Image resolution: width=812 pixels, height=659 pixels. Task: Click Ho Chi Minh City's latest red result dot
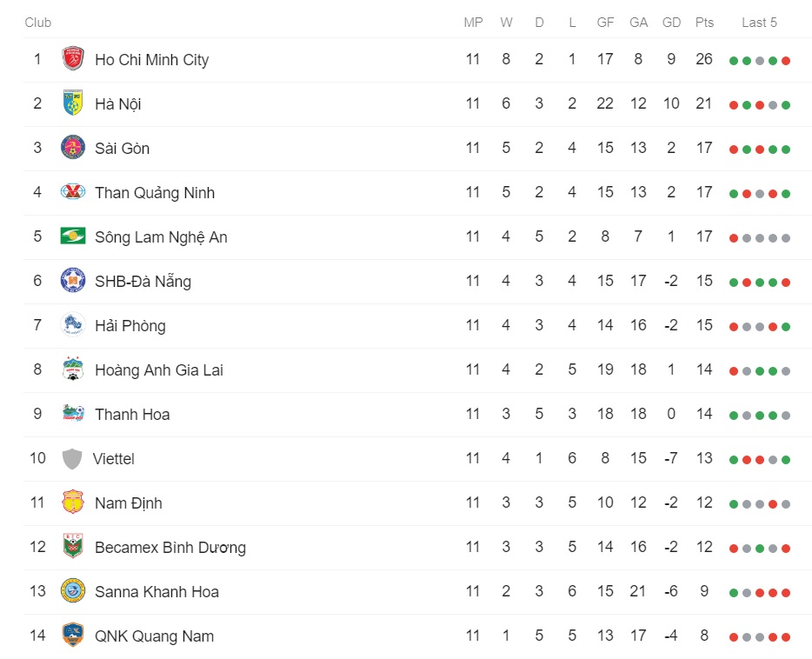pos(786,61)
